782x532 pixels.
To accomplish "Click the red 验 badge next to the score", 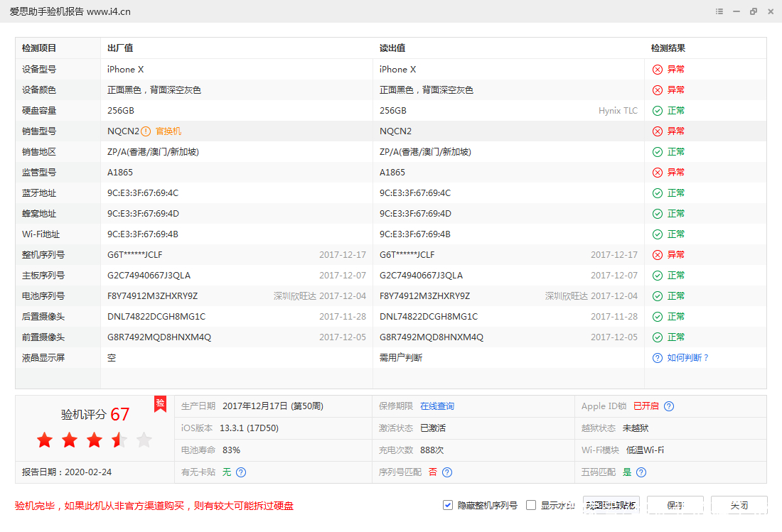I will (x=160, y=404).
